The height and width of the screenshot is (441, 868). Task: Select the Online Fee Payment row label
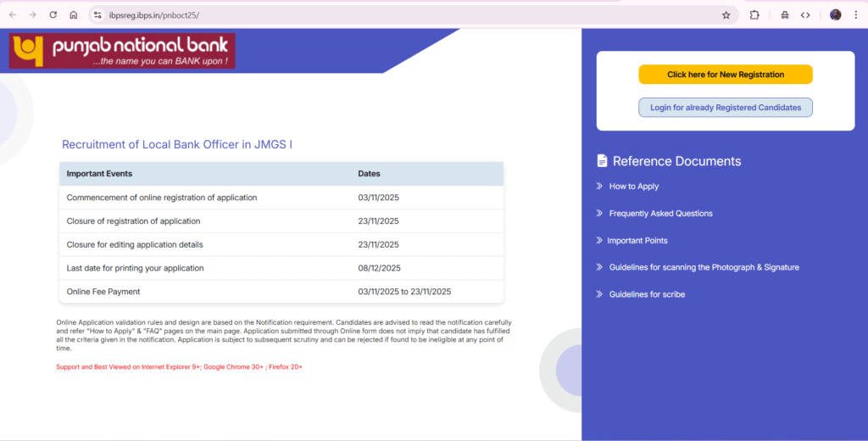(x=103, y=292)
